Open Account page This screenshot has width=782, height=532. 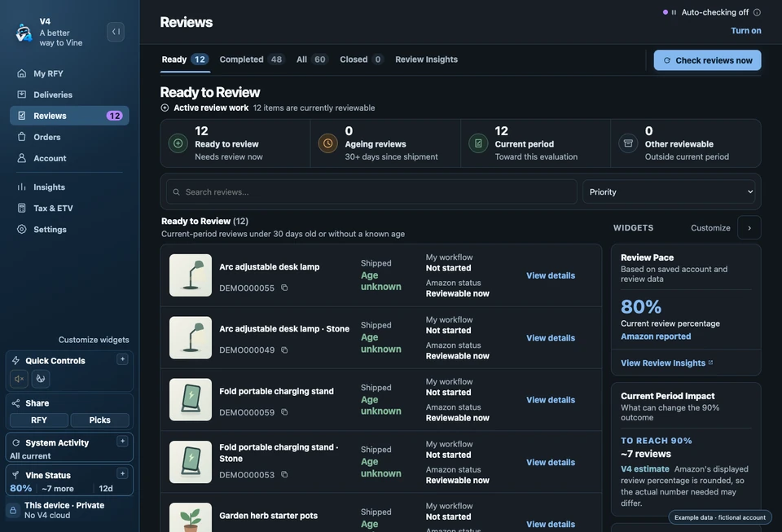click(x=69, y=158)
